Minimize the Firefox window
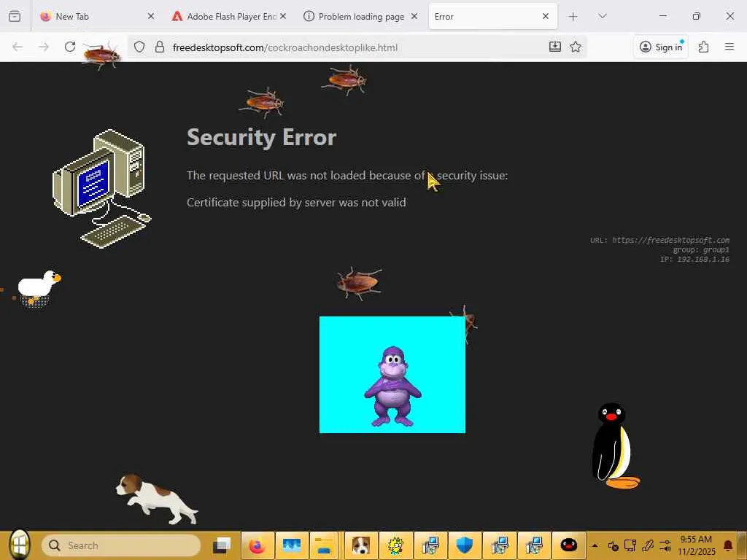747x560 pixels. (x=662, y=16)
